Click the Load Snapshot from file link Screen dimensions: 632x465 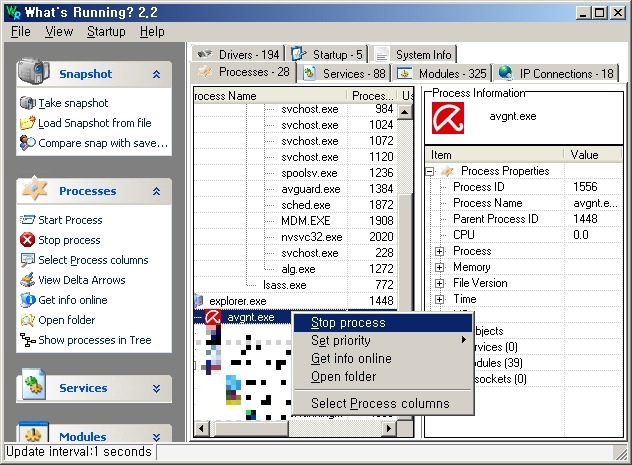[95, 123]
